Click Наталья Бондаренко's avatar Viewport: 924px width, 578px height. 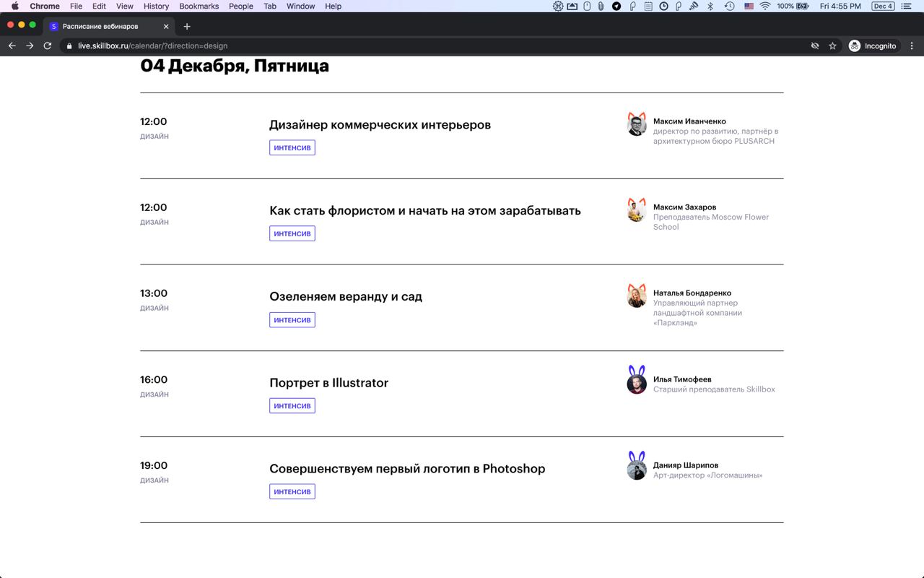[637, 296]
